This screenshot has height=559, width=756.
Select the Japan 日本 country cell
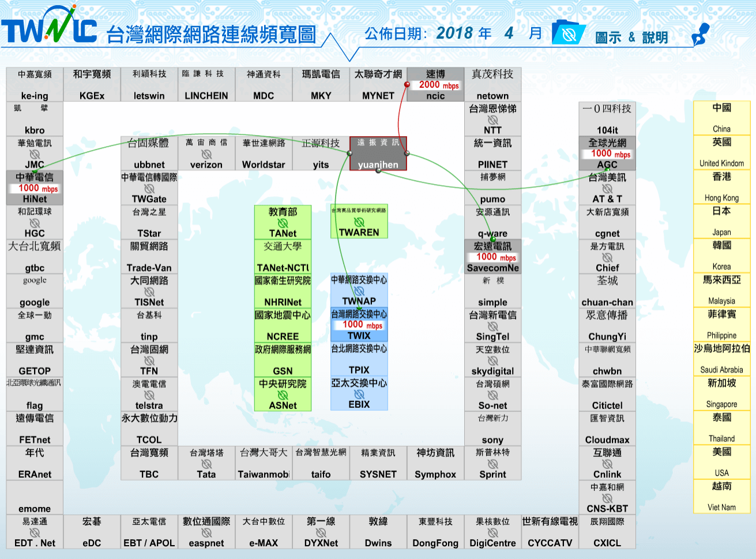point(721,221)
